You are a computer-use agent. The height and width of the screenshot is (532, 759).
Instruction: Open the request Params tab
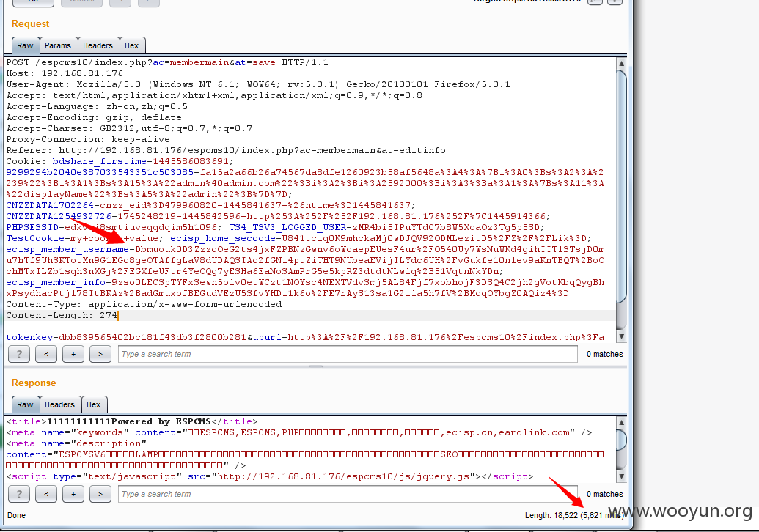tap(58, 45)
